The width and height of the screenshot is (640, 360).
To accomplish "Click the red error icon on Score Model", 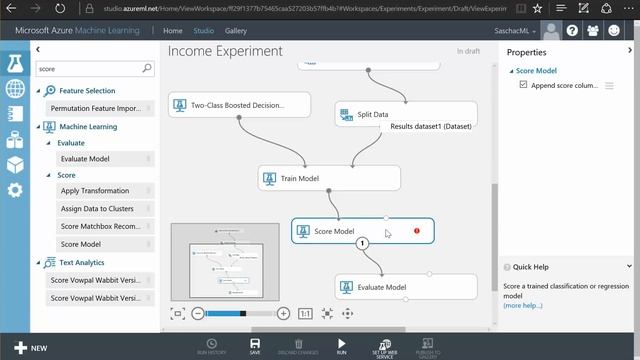I will tap(417, 231).
